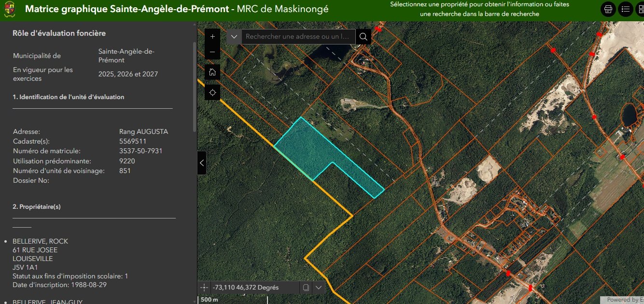Screen dimensions: 644x304
Task: Click the magnifier search button
Action: click(364, 36)
